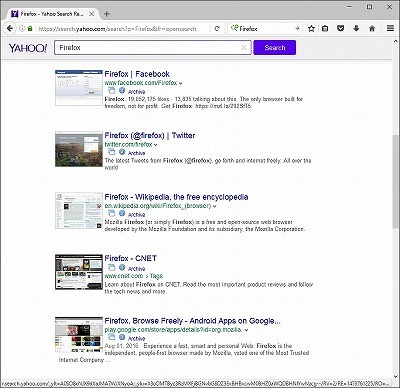Click globe icon under Android Apps result

coord(122,337)
